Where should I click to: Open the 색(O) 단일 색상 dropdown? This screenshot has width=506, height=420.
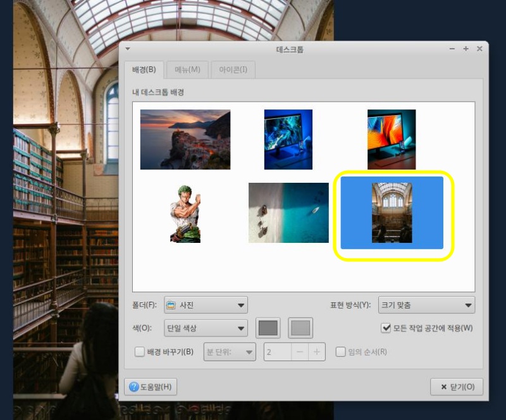206,328
